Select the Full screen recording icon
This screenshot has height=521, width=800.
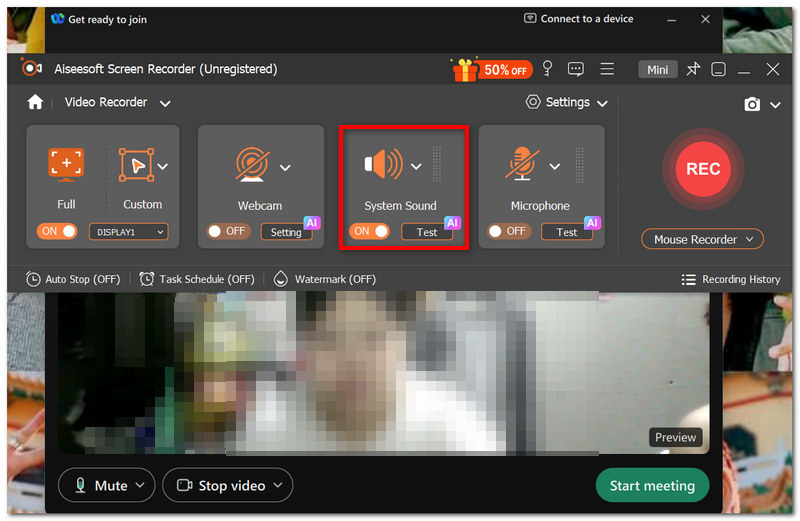(66, 164)
